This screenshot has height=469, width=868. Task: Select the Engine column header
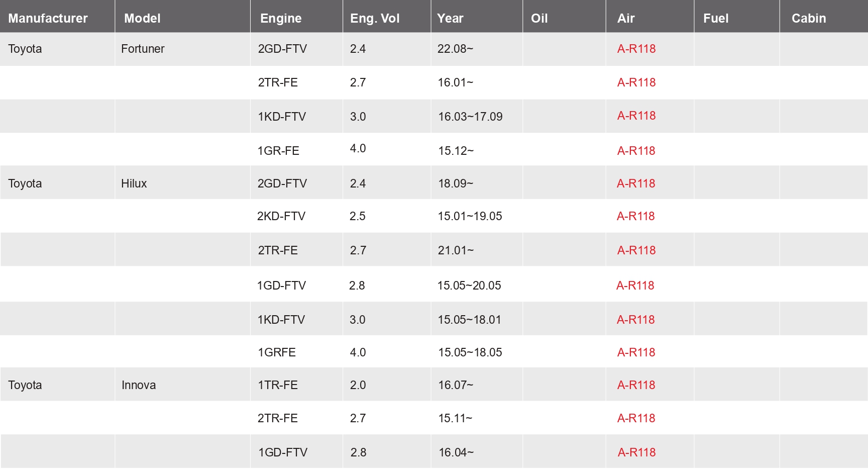click(281, 18)
